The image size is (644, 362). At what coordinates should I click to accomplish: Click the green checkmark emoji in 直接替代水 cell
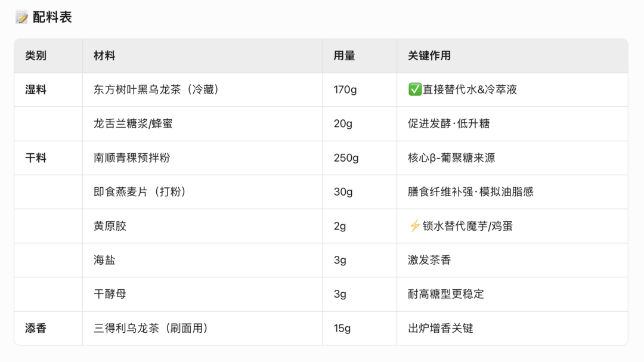click(415, 89)
